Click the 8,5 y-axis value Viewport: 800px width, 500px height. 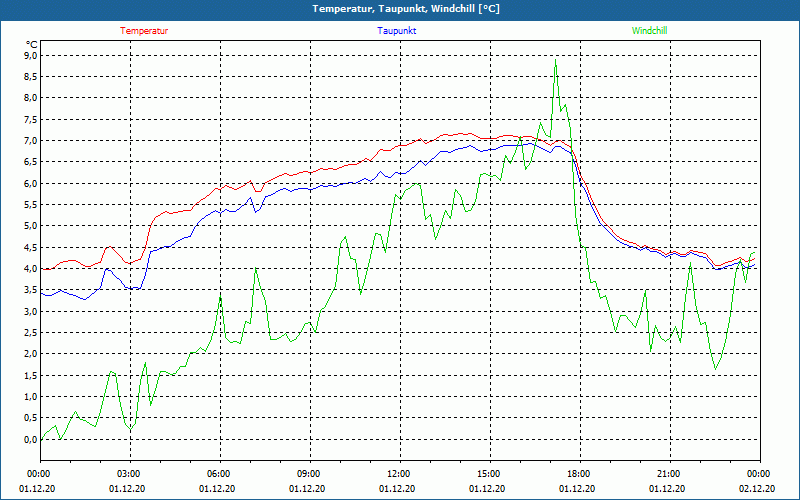pyautogui.click(x=31, y=77)
